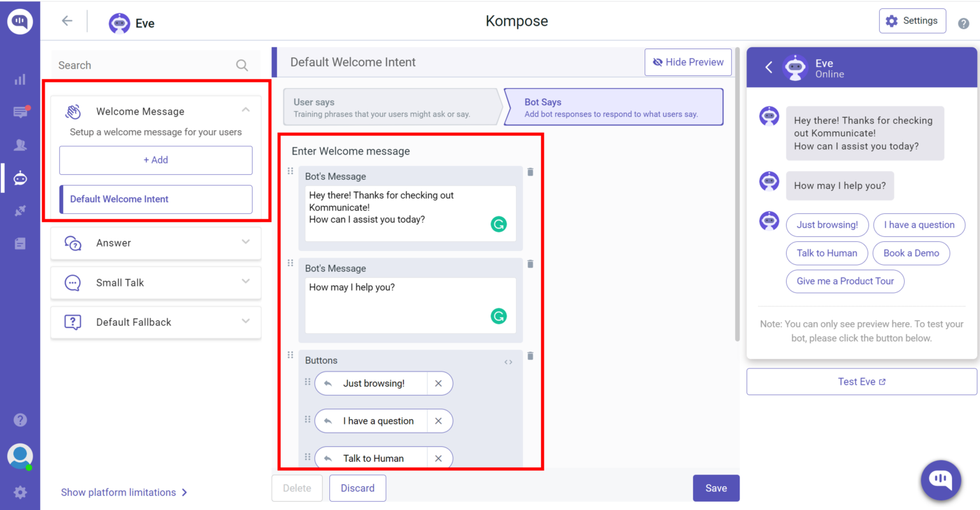Open Show platform limitations link
980x510 pixels.
click(119, 492)
